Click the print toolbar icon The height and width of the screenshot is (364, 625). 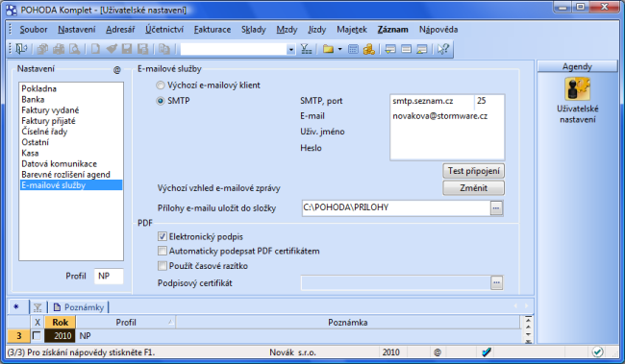[59, 49]
